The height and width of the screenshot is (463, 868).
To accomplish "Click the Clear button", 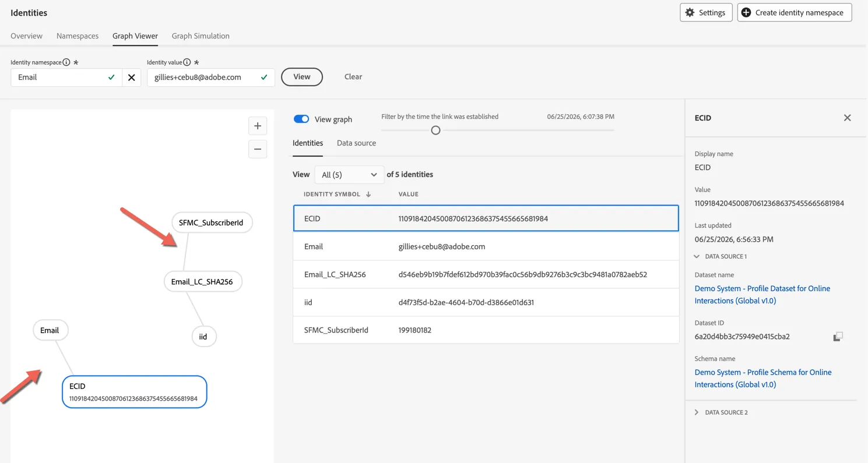I will tap(353, 77).
